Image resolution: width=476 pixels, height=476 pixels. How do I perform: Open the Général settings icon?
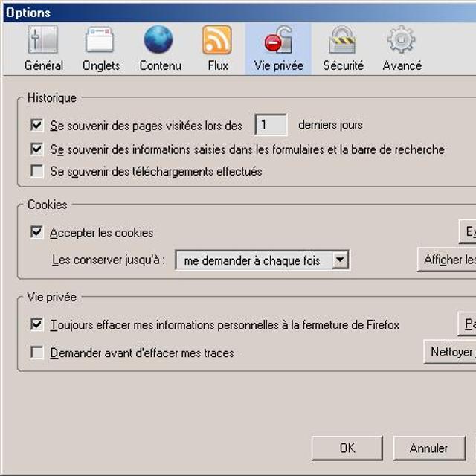coord(43,40)
